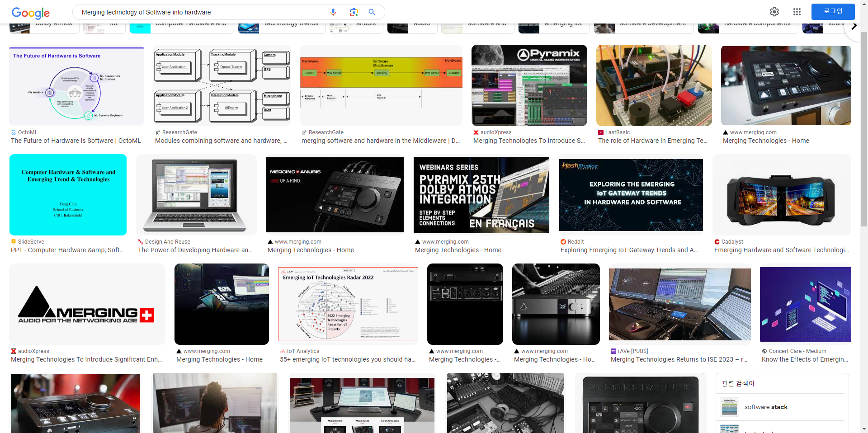
Task: Click the LastBasic source icon
Action: [x=601, y=132]
